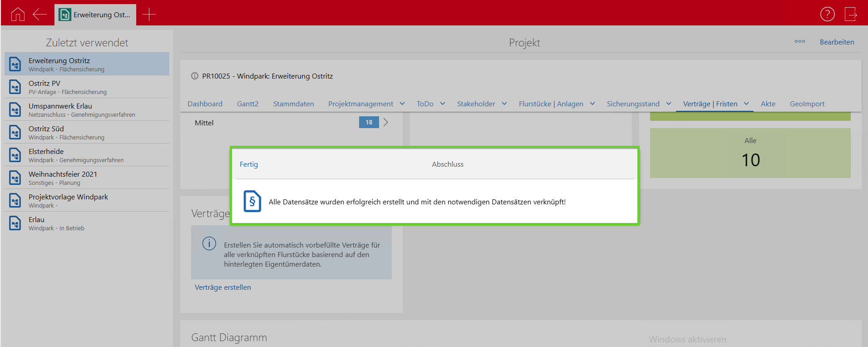Open the GeoImport tab
The height and width of the screenshot is (347, 868).
807,104
